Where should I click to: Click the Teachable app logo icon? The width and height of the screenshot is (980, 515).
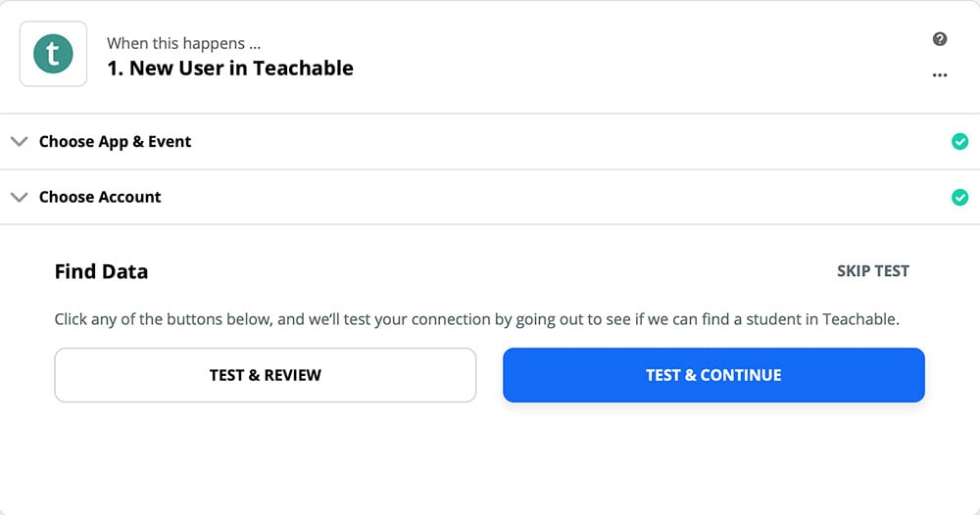[x=53, y=55]
